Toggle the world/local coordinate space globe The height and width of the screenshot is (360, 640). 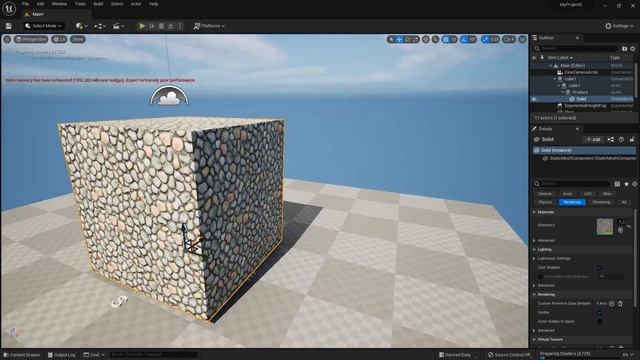(x=426, y=39)
